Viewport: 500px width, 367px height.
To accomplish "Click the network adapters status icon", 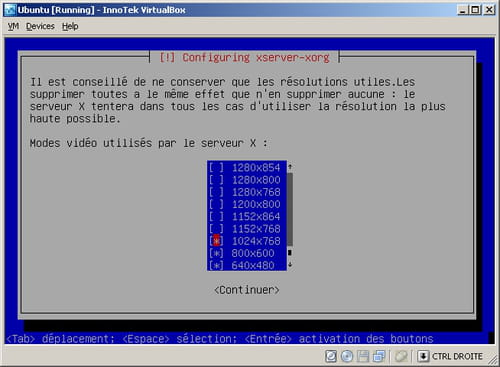I will coord(379,356).
